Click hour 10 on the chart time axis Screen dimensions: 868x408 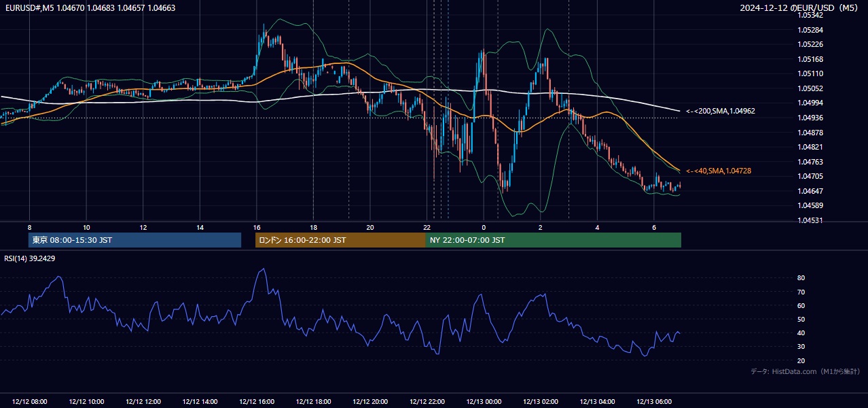[x=86, y=227]
